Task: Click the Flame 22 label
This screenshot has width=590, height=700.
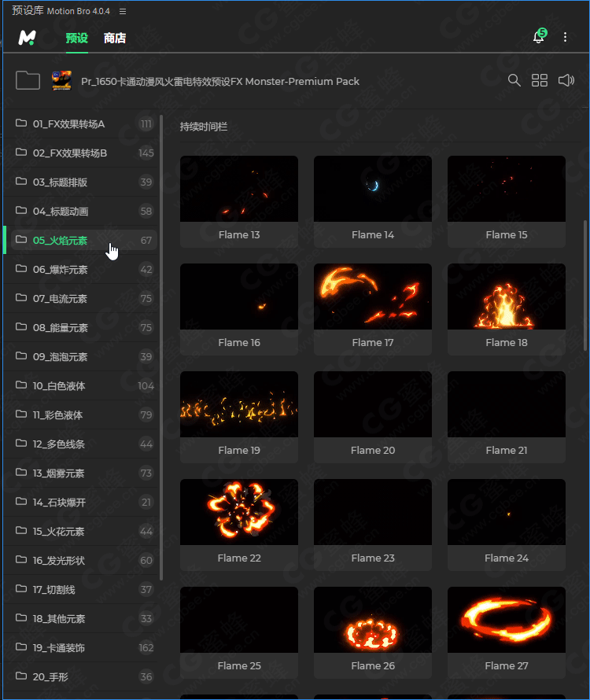Action: tap(239, 558)
